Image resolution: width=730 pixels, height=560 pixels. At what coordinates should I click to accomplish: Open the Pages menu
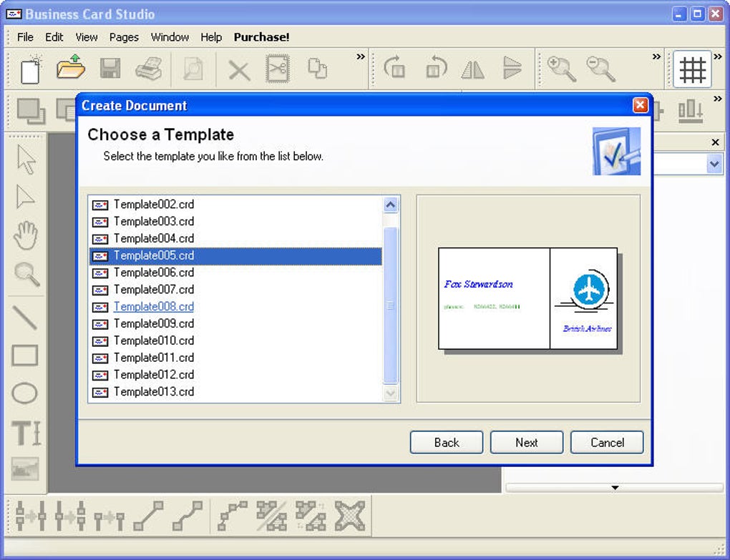[x=124, y=37]
